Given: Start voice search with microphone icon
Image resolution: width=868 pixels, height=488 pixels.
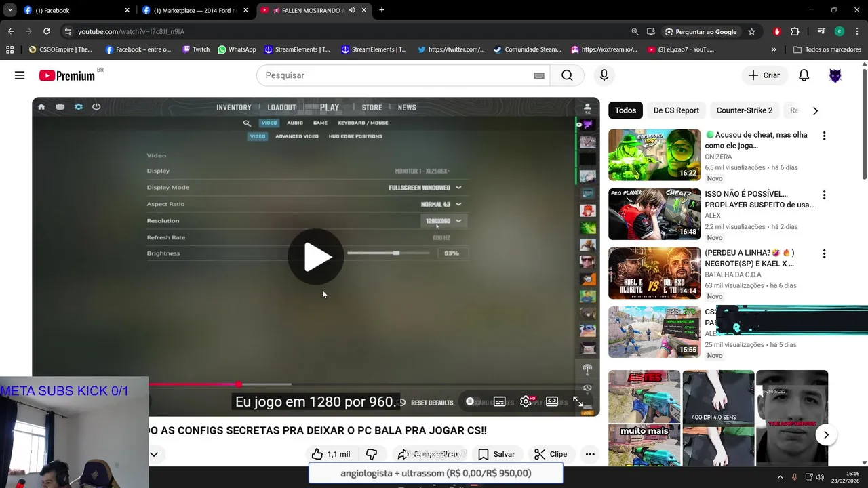Looking at the screenshot, I should [x=604, y=75].
